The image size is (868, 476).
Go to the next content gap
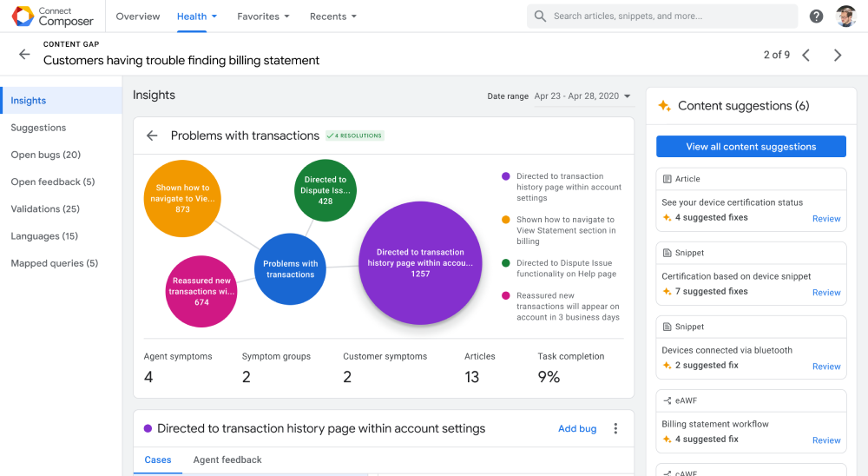coord(838,55)
